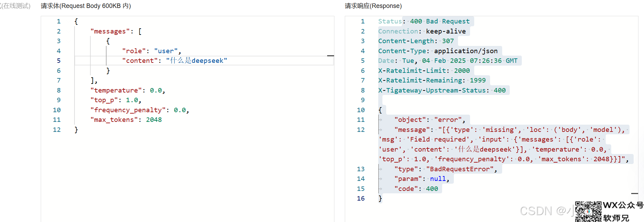Click the X-Tigateway-Upstream-Status: 400 header
Image resolution: width=644 pixels, height=222 pixels.
click(x=442, y=90)
